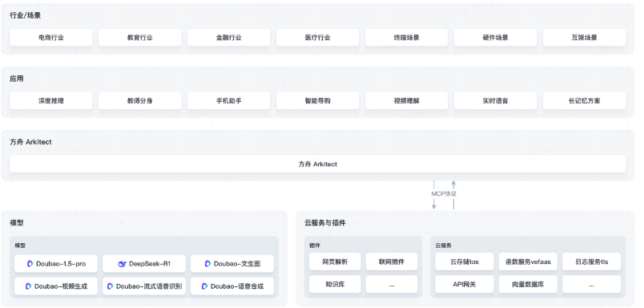Click the Doubao-视频生成 logo icon
Screen dimensions: 644x308
28,286
